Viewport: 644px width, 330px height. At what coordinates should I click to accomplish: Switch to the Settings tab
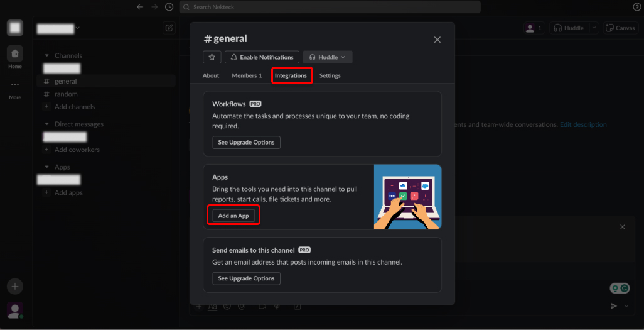(x=330, y=75)
